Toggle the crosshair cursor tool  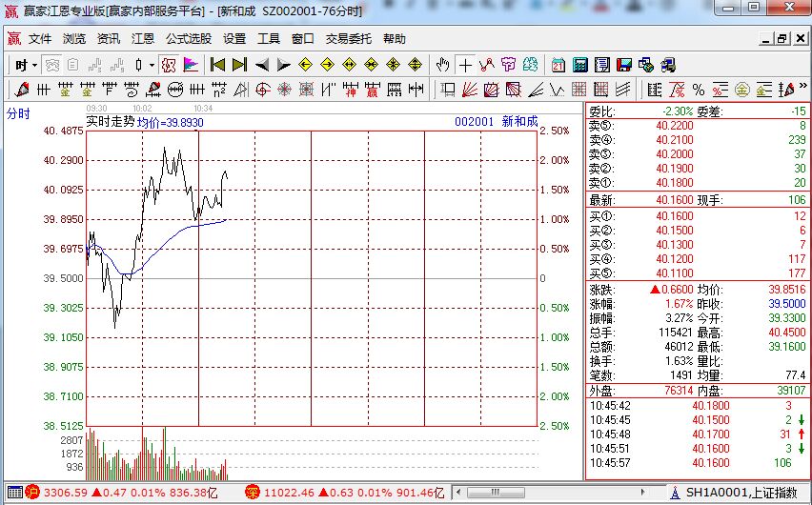tap(464, 65)
